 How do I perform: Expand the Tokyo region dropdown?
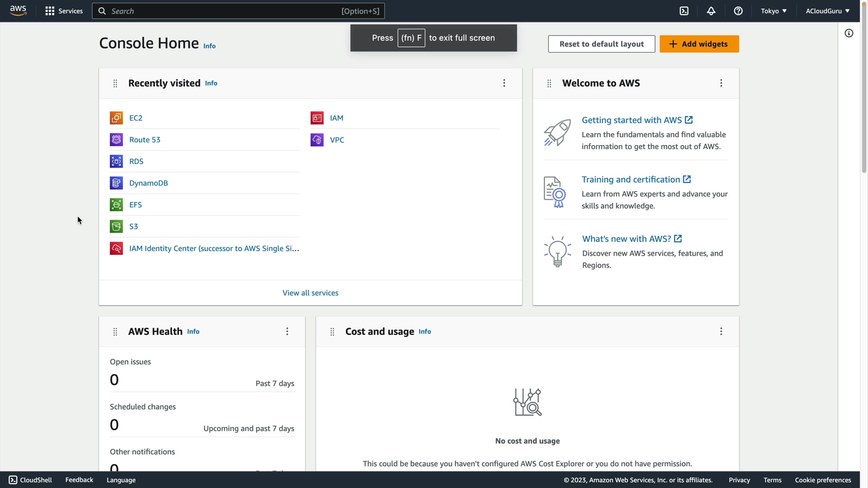click(x=774, y=11)
